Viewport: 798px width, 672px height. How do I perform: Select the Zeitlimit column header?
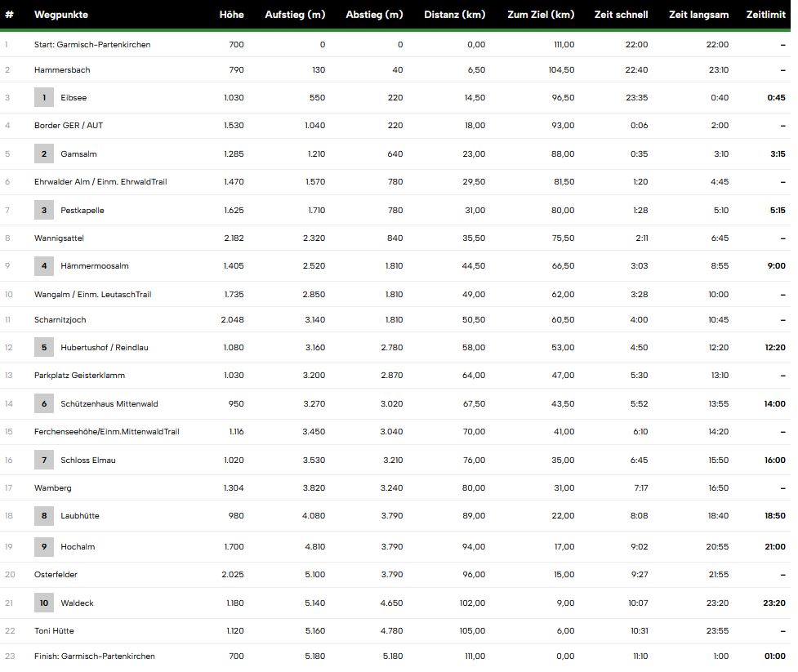[767, 15]
